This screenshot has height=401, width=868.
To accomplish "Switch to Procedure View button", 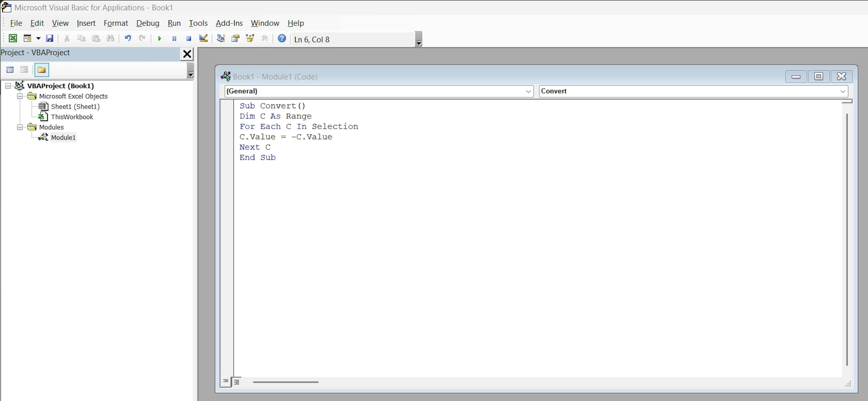I will 226,382.
